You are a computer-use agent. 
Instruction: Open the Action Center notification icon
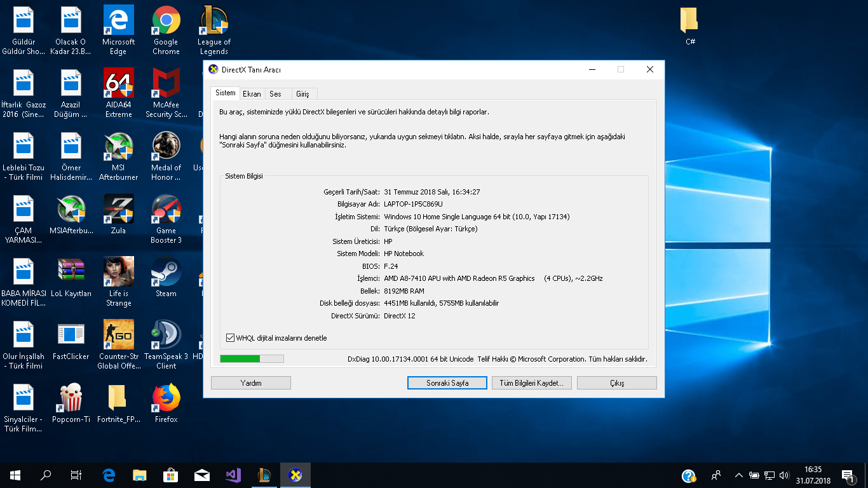[848, 475]
